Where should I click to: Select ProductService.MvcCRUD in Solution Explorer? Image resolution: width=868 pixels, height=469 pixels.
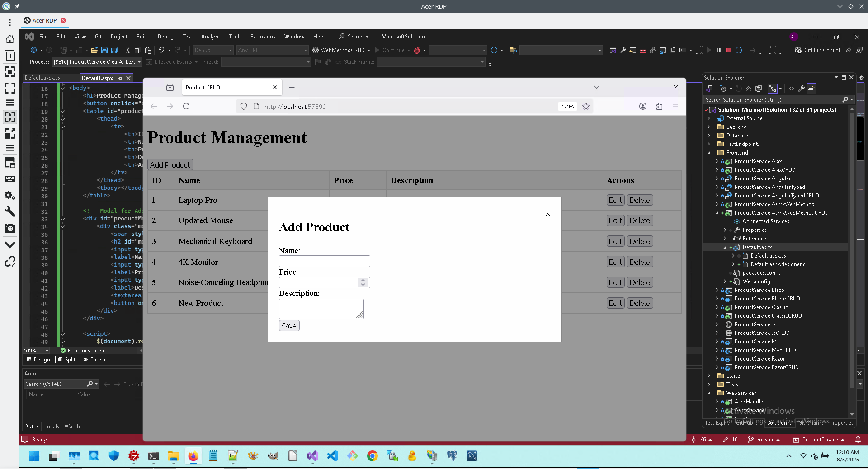(765, 350)
